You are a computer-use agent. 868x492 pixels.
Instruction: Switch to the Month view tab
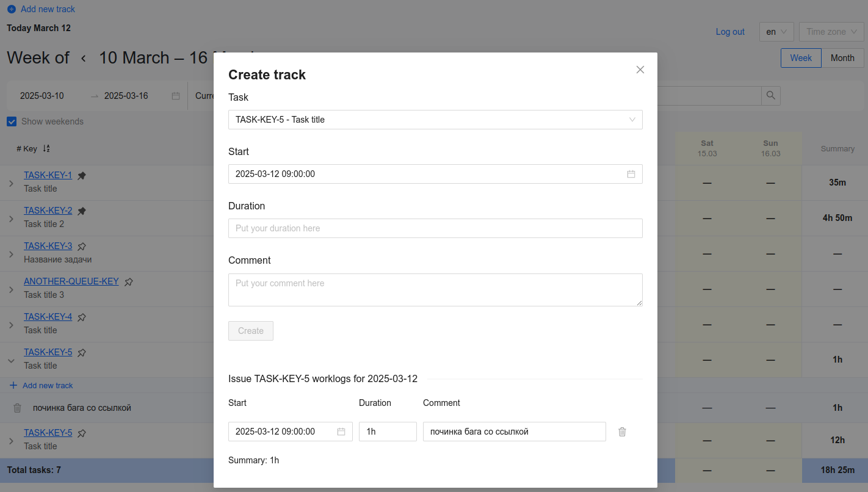pyautogui.click(x=842, y=58)
